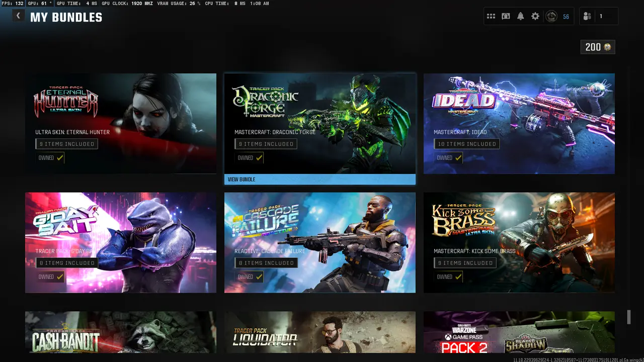This screenshot has height=362, width=644.
Task: Click the owned checkmark on Draconic Forge
Action: pyautogui.click(x=259, y=158)
